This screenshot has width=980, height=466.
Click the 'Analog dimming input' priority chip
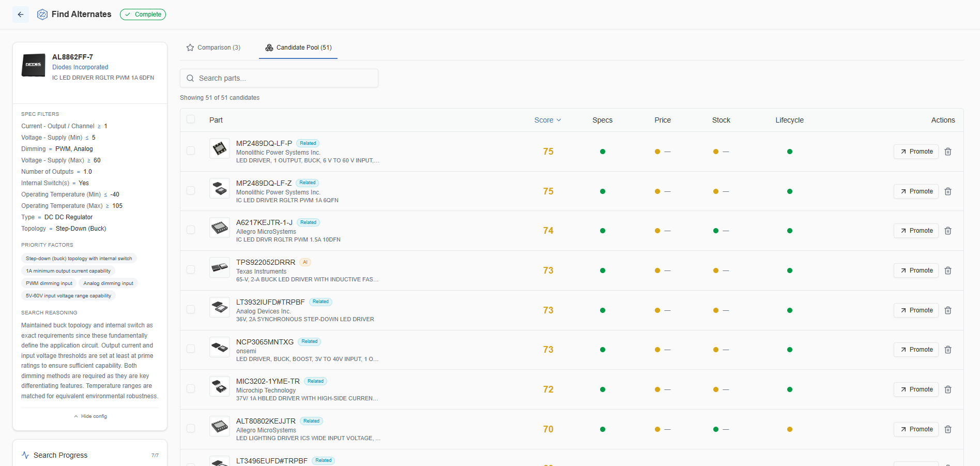pyautogui.click(x=109, y=283)
